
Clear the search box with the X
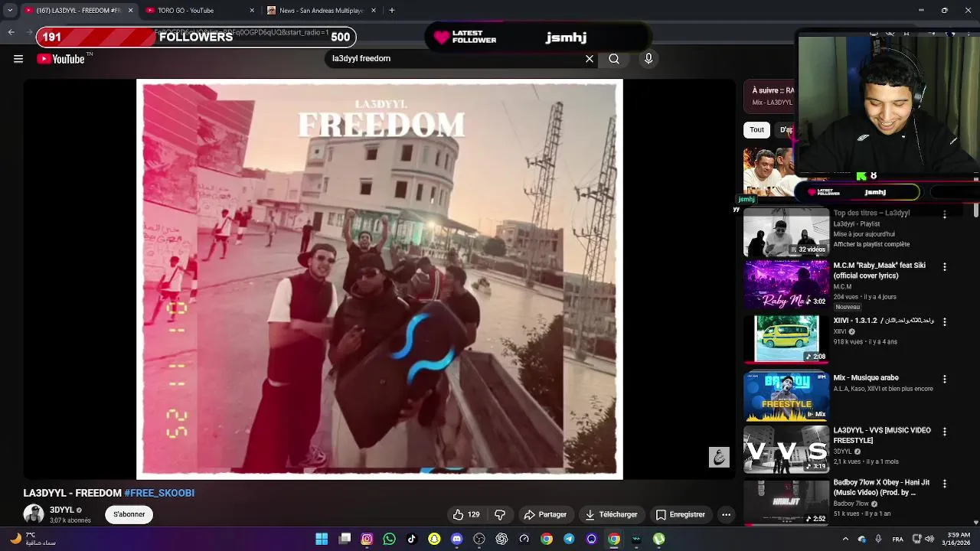click(590, 59)
